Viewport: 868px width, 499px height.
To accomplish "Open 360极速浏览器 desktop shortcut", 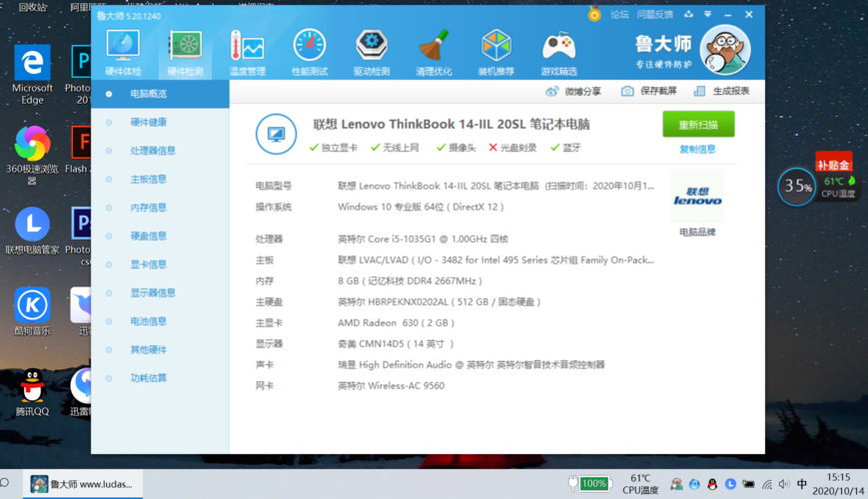I will click(x=32, y=155).
